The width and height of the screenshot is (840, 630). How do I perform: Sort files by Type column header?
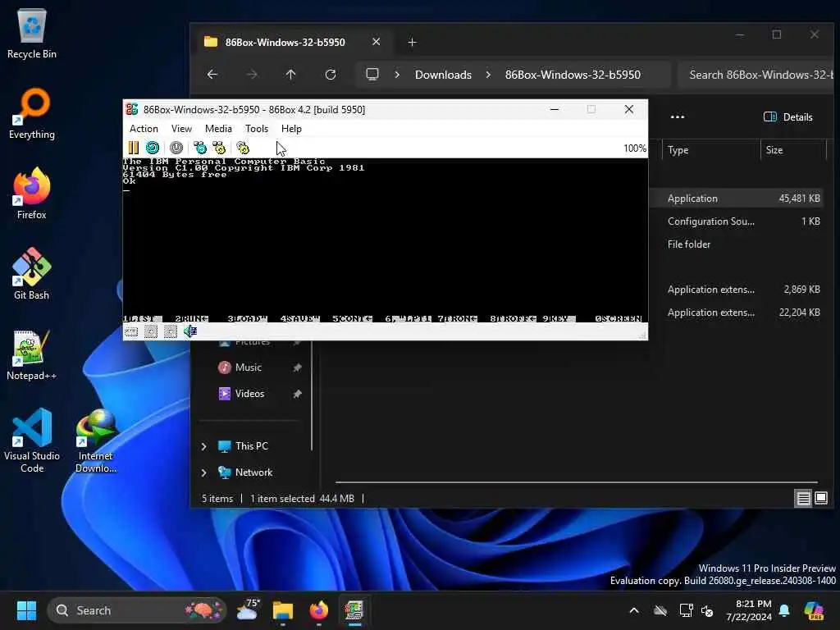(x=678, y=150)
